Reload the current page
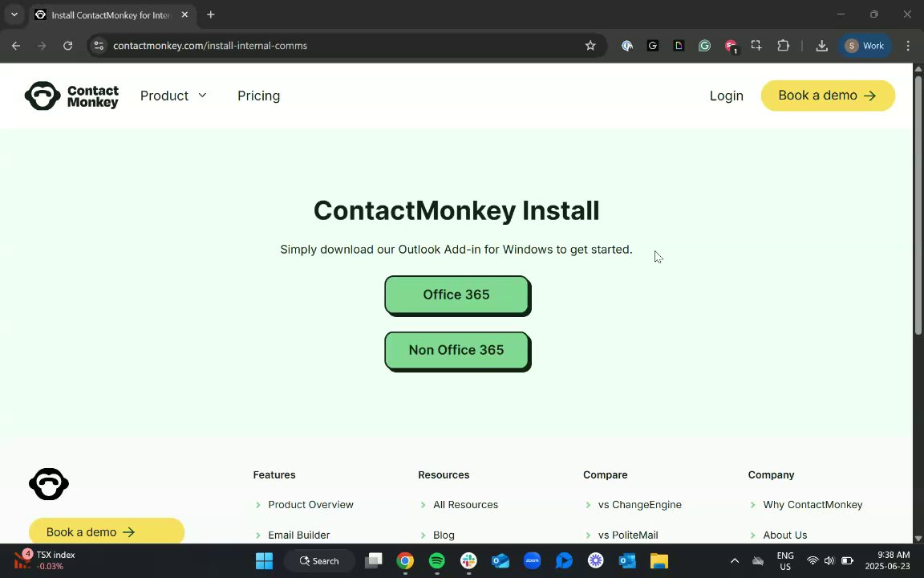 click(67, 46)
